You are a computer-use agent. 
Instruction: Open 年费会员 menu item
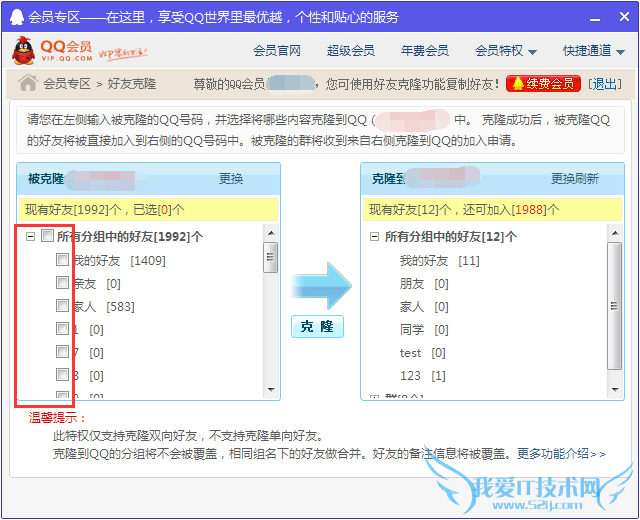click(x=425, y=51)
